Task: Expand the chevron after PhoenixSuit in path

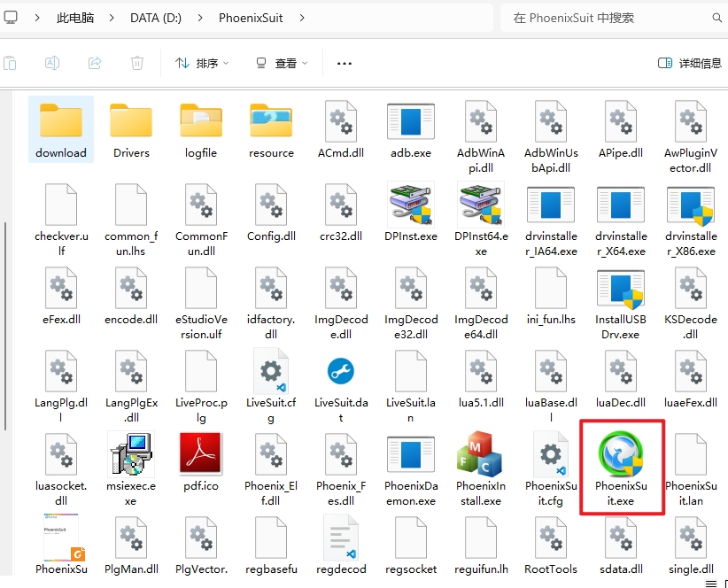Action: [x=303, y=18]
